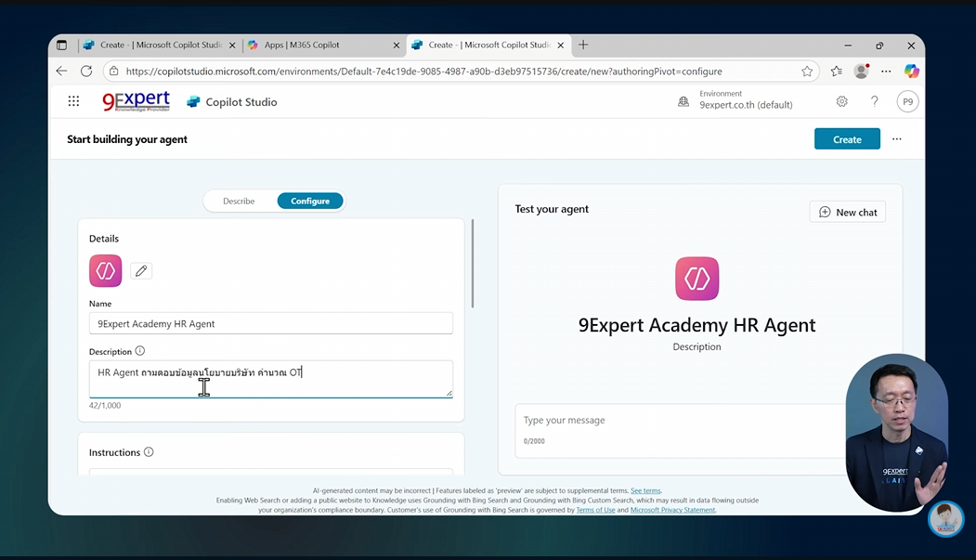Click the P9 account avatar

click(907, 101)
